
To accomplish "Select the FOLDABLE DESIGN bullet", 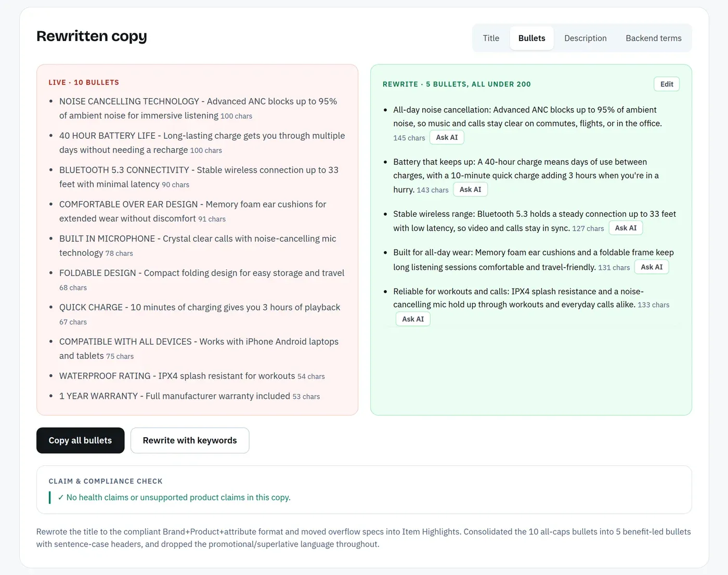I will 202,280.
